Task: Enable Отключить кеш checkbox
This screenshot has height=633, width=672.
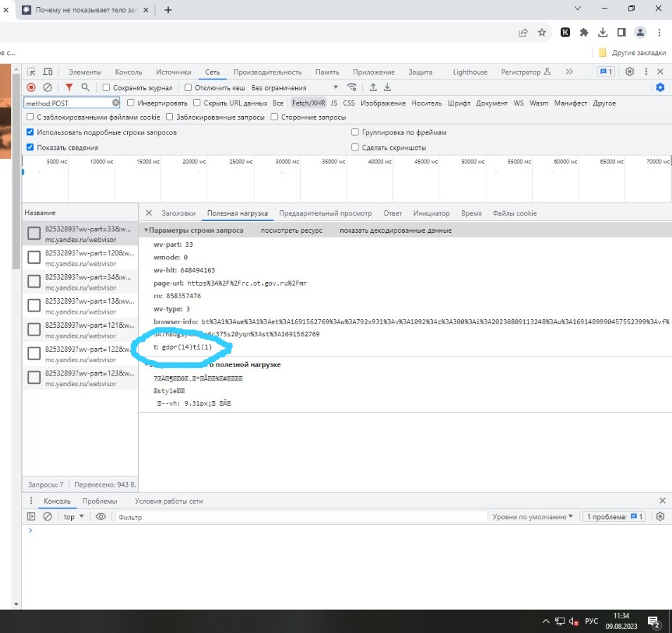Action: pyautogui.click(x=188, y=87)
